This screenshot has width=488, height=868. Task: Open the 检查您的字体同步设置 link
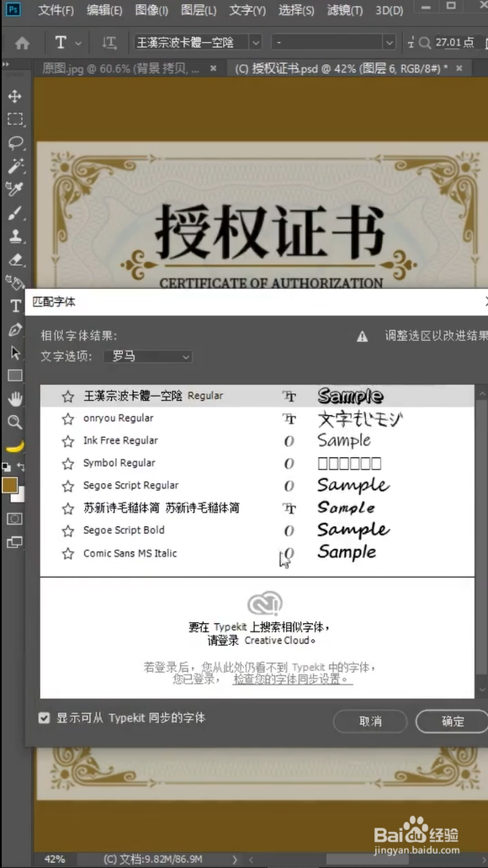tap(293, 679)
